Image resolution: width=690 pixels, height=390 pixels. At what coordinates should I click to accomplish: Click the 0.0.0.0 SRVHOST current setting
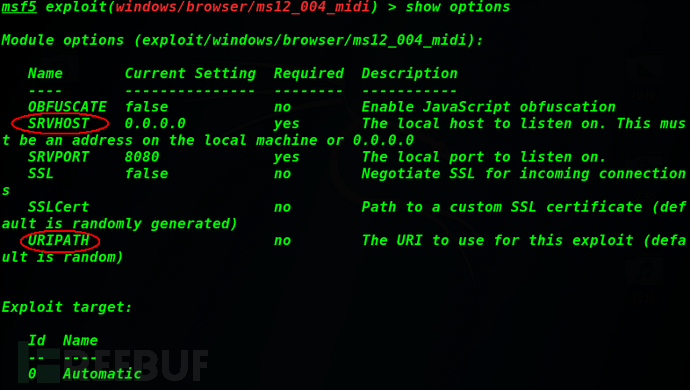coord(155,123)
